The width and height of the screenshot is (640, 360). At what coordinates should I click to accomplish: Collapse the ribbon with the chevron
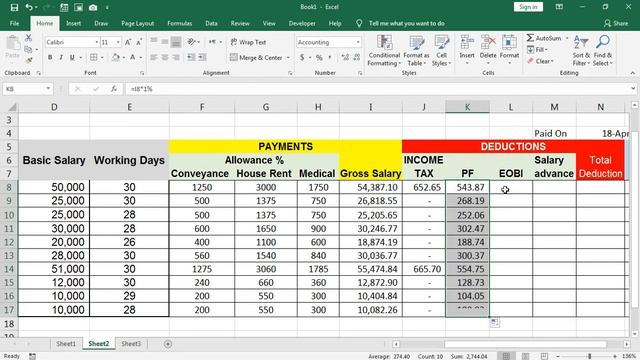[632, 73]
